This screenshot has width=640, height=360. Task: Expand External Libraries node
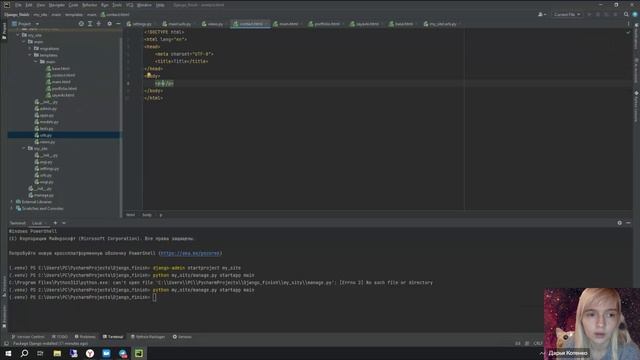click(11, 202)
